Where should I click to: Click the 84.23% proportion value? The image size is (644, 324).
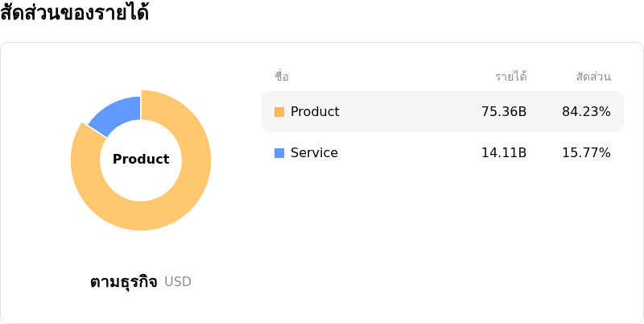click(x=586, y=112)
